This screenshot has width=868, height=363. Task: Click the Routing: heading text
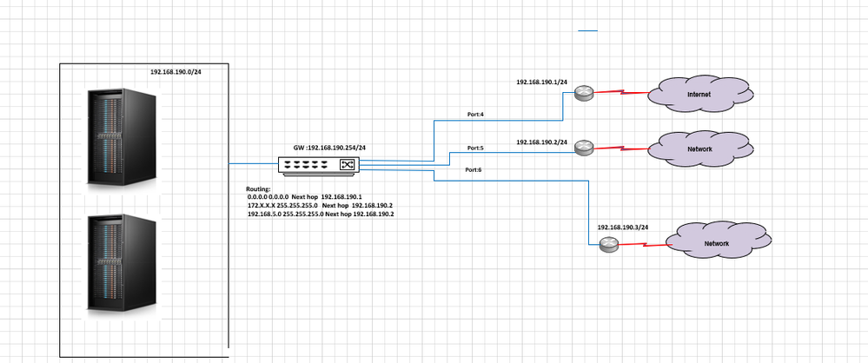258,189
